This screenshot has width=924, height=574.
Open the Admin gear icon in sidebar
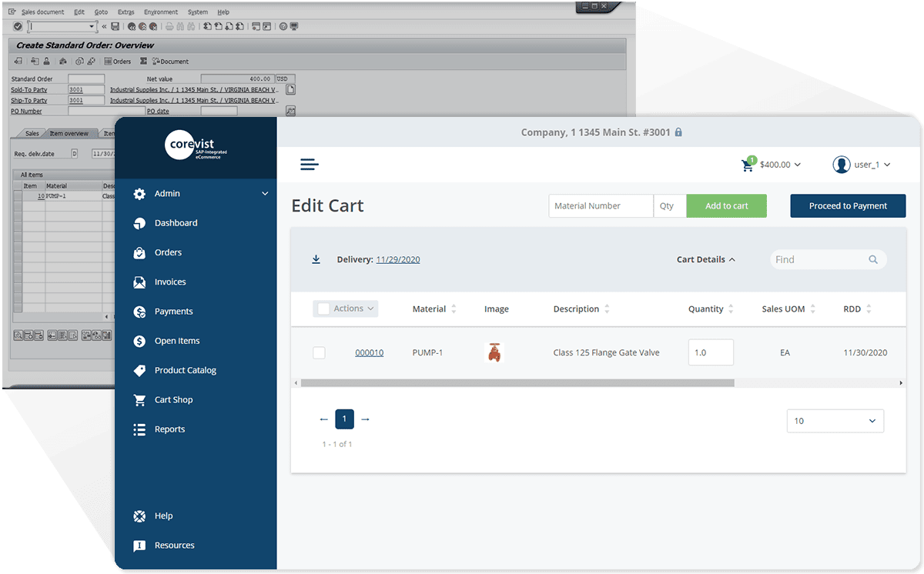pyautogui.click(x=139, y=194)
